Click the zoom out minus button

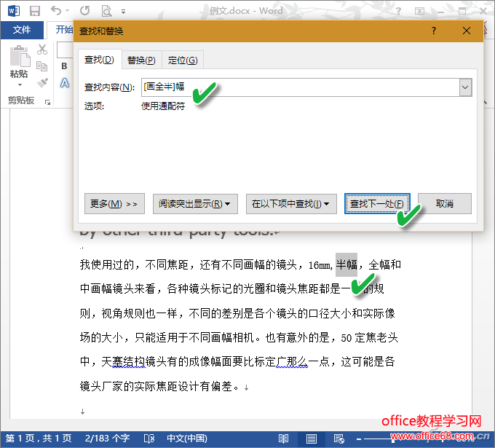tap(359, 439)
